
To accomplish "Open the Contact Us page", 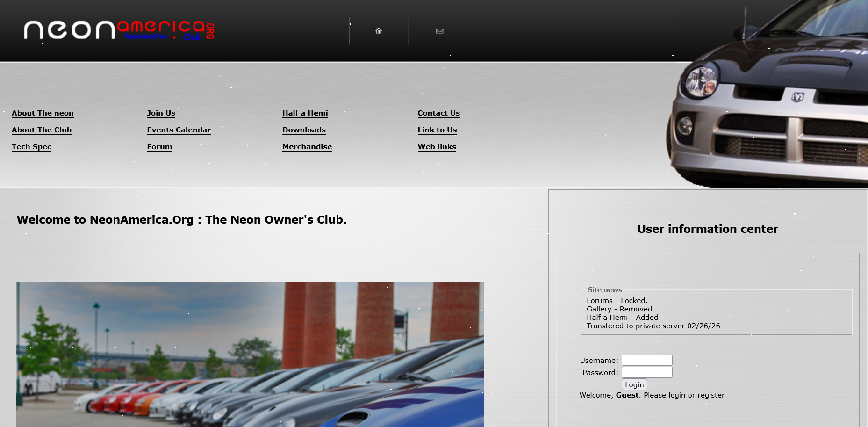I will [439, 113].
